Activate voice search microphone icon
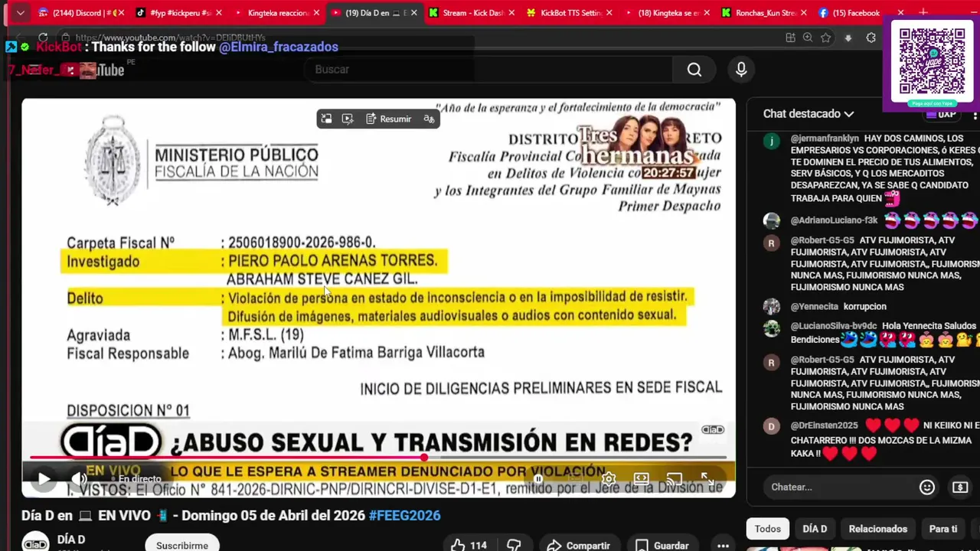Viewport: 980px width, 551px height. pos(741,70)
